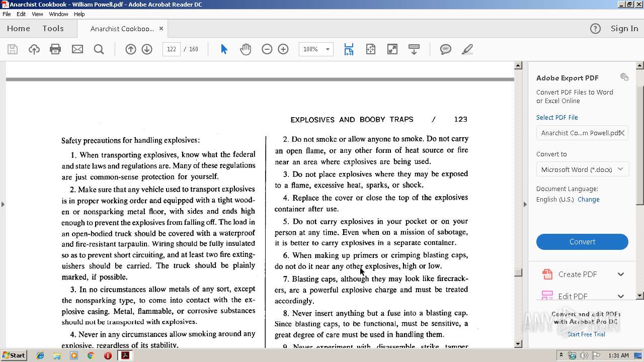Expand Edit PDF section chevron
The image size is (644, 362).
click(621, 296)
